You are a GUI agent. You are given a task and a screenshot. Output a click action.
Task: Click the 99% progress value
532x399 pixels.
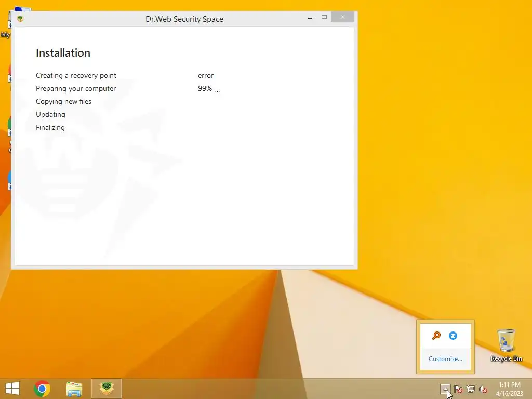click(205, 88)
